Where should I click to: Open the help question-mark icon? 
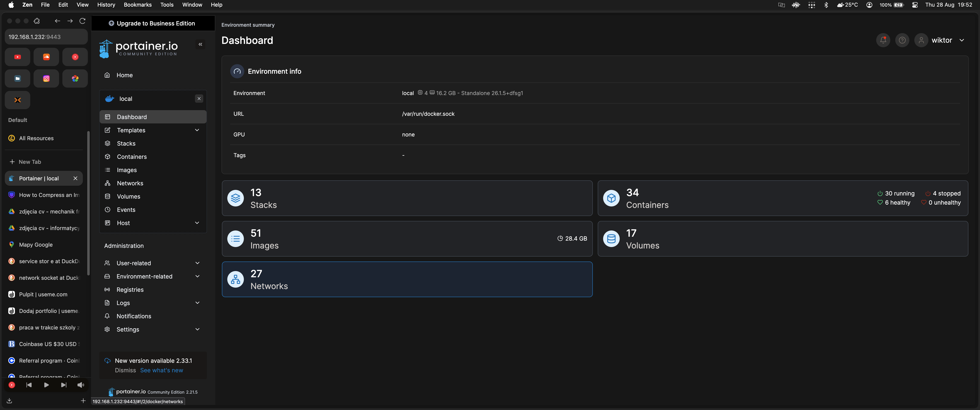[x=902, y=40]
